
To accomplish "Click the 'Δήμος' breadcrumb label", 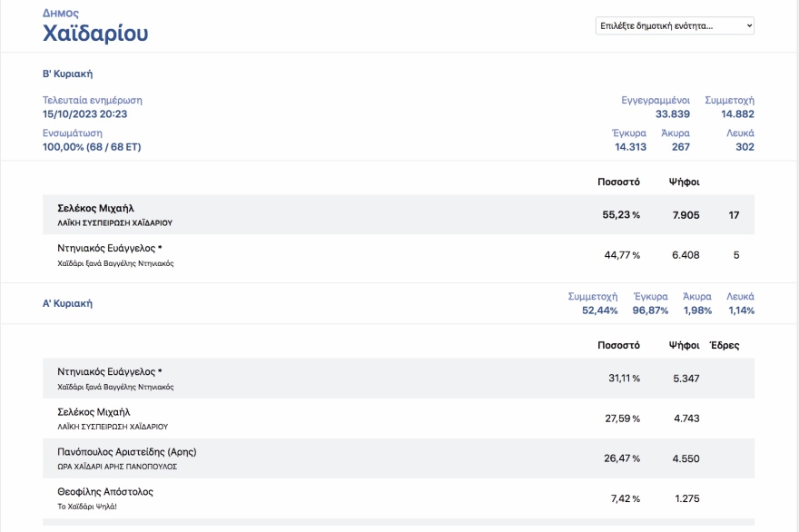I will click(x=61, y=14).
